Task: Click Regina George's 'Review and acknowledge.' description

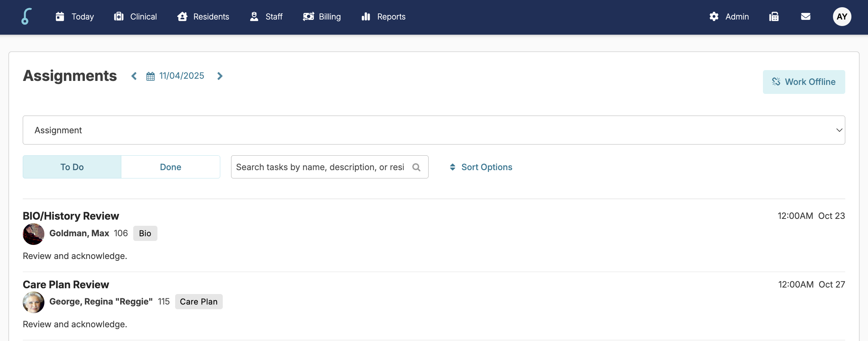Action: [75, 324]
